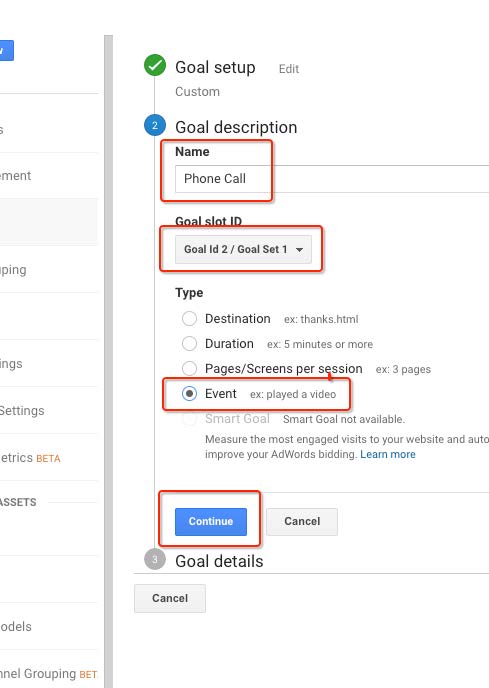Open the Settings item in left sidebar
The height and width of the screenshot is (688, 489).
[22, 411]
